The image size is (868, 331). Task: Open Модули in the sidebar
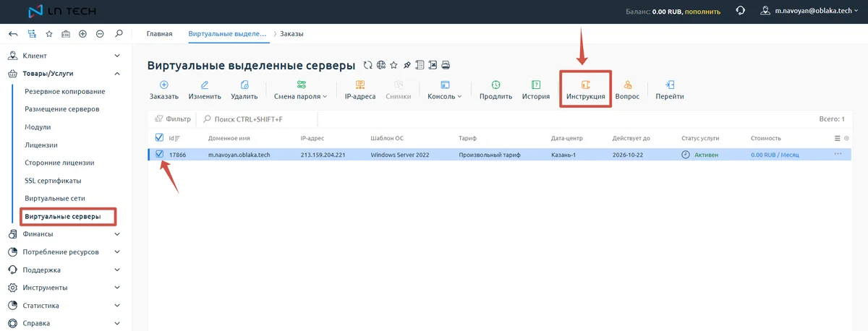(x=38, y=127)
